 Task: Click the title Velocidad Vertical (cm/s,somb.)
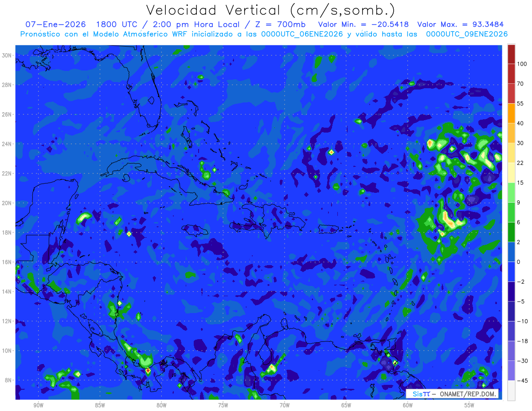[x=270, y=11]
